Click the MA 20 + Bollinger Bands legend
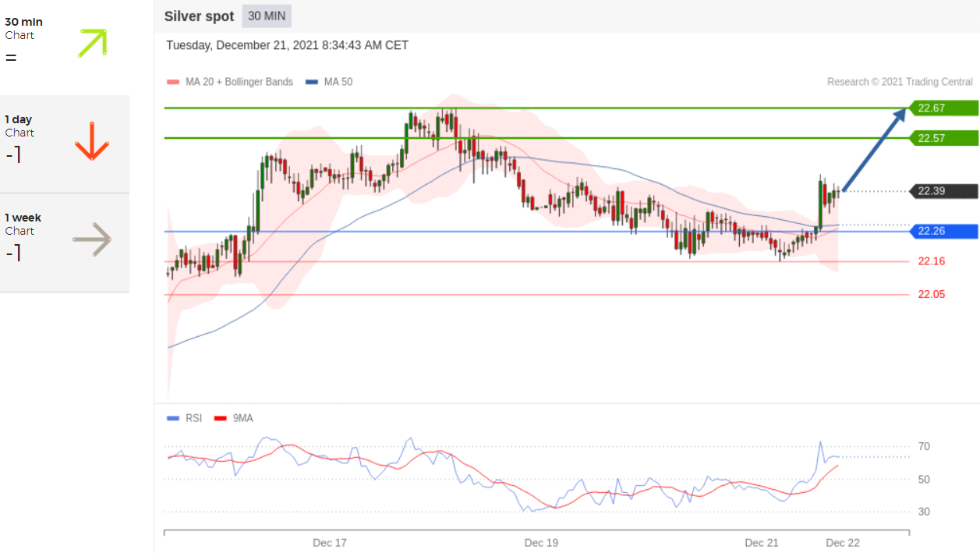980x553 pixels. [230, 82]
